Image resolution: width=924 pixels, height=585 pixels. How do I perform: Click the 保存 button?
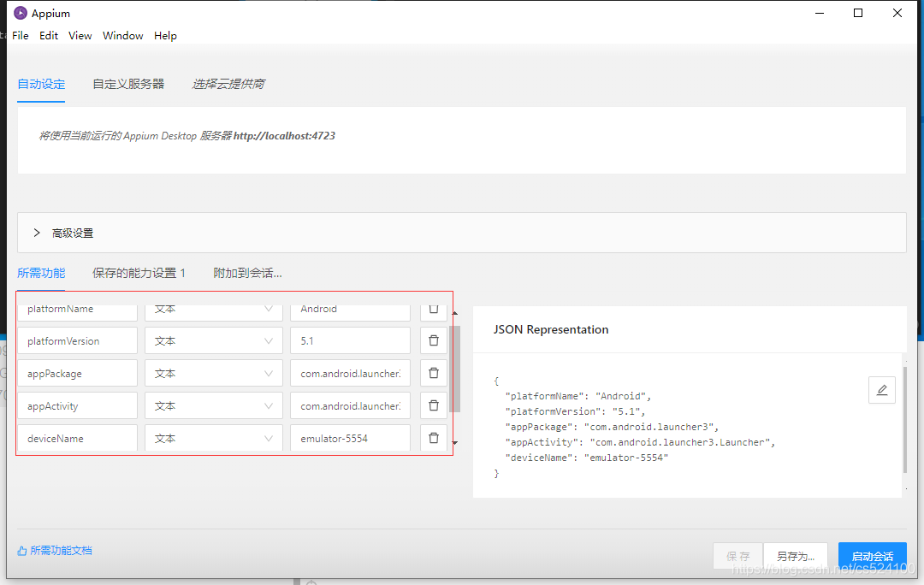737,556
